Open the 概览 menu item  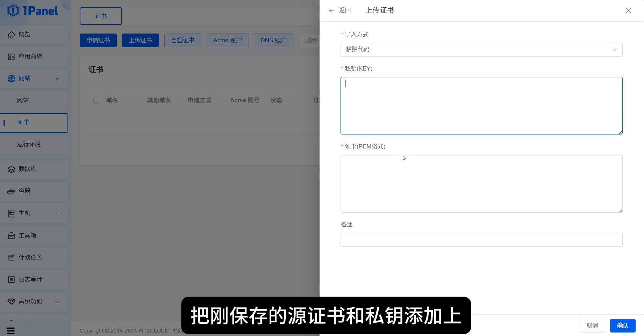(34, 34)
